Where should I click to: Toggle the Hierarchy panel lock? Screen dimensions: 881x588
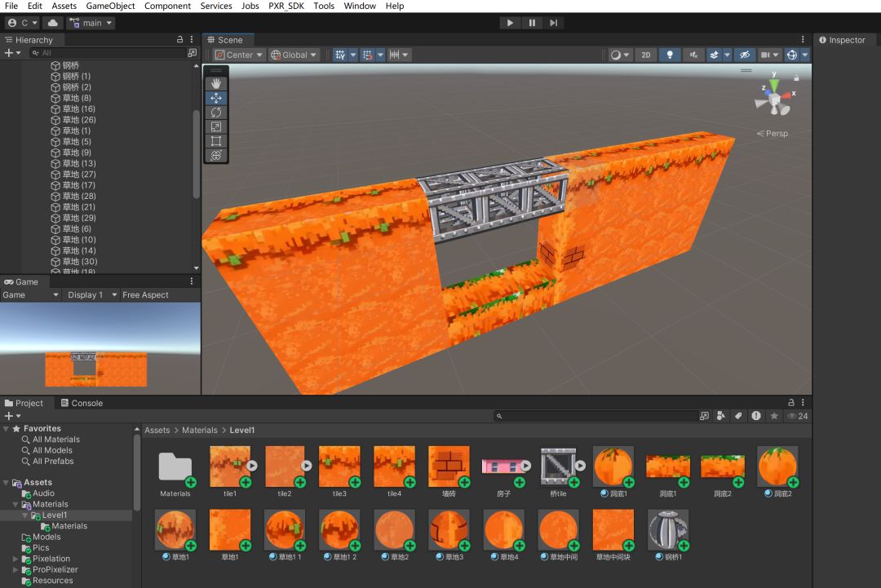pos(180,39)
